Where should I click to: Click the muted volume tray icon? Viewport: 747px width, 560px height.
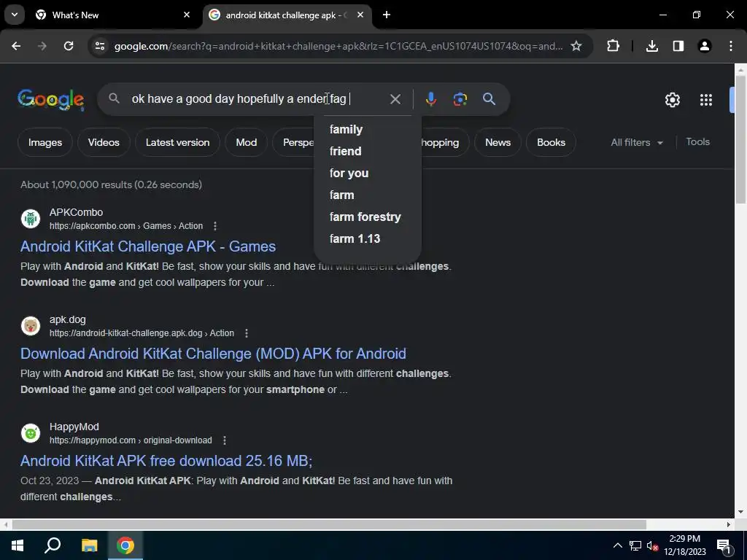652,545
